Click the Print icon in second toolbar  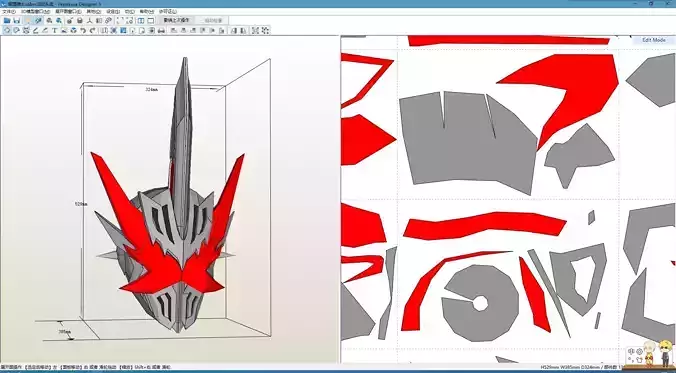[161, 30]
